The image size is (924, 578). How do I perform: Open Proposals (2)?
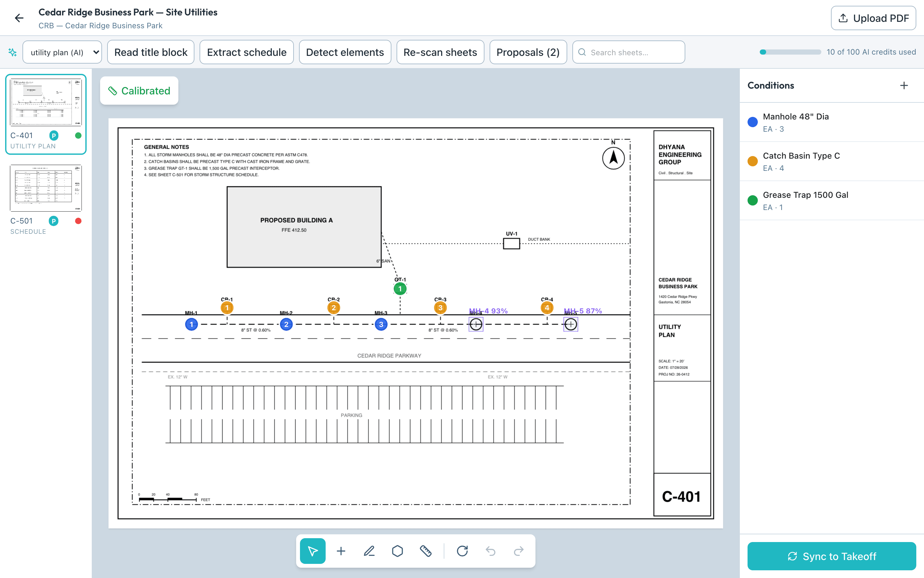(528, 52)
